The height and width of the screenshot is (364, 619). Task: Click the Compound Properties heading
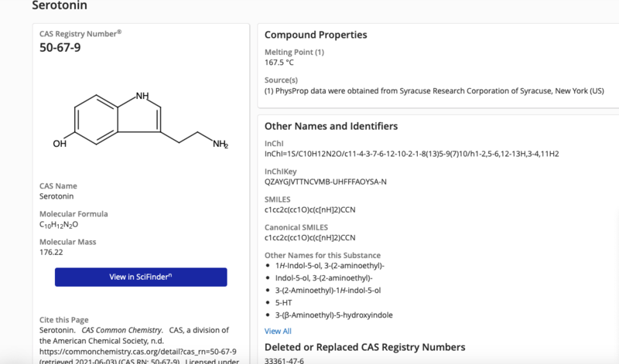click(x=316, y=35)
